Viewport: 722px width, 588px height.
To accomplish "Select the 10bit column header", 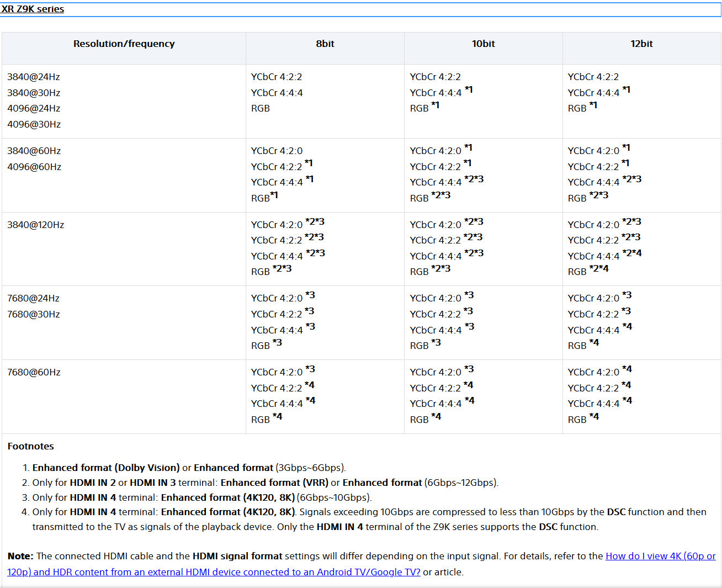I will tap(483, 44).
